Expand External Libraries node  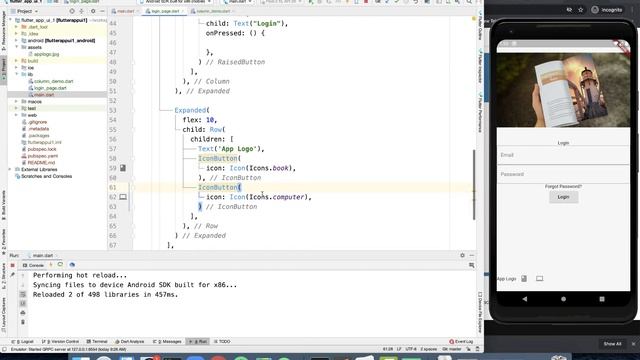coord(11,169)
